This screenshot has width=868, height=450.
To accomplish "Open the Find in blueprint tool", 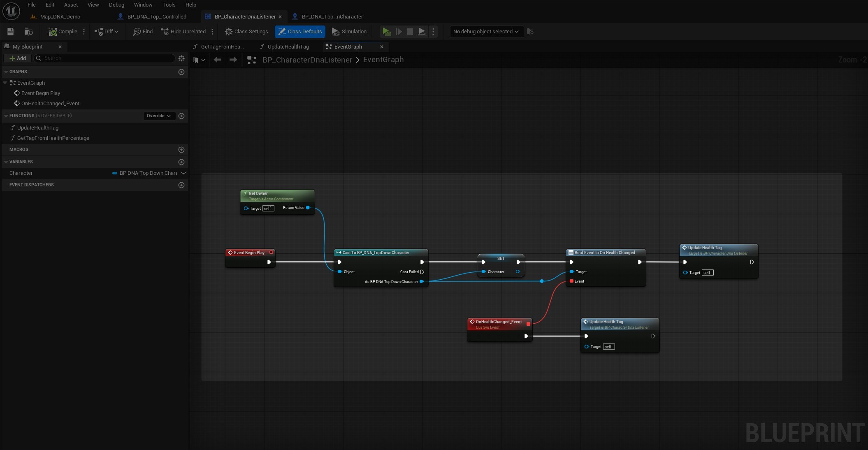I will click(x=143, y=32).
